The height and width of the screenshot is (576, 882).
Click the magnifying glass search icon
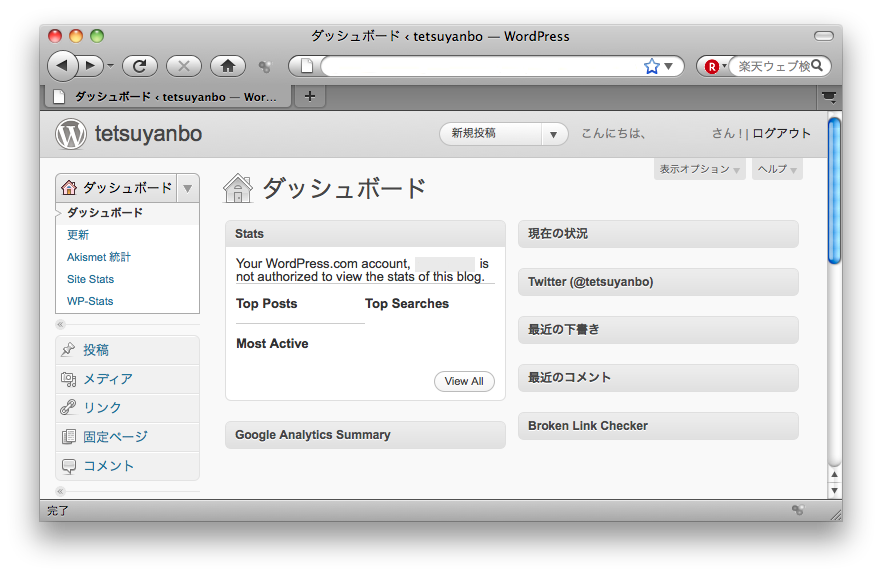[x=817, y=66]
